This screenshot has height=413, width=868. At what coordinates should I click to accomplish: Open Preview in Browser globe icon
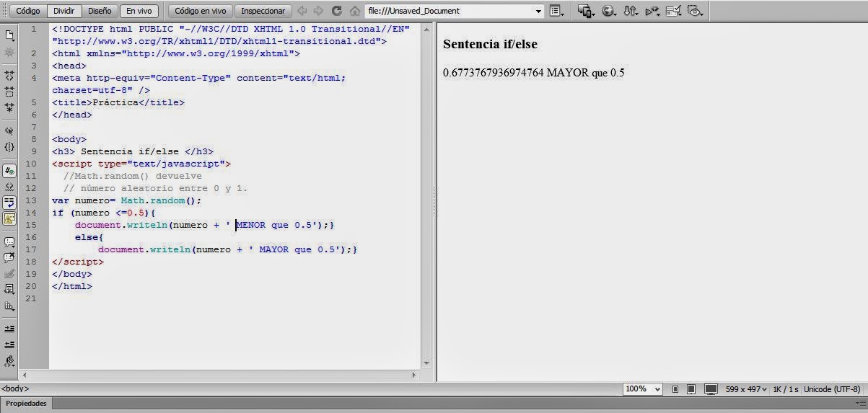click(x=609, y=11)
